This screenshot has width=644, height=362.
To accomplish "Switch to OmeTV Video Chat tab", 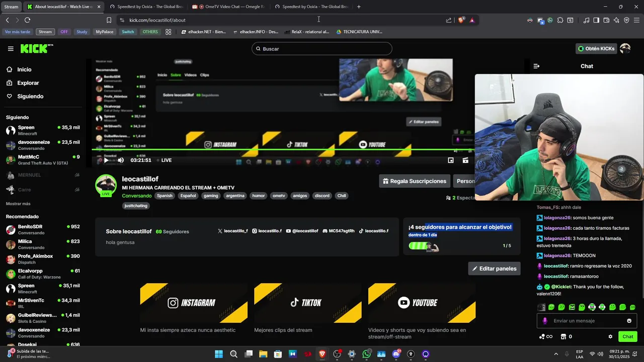I will [x=228, y=7].
